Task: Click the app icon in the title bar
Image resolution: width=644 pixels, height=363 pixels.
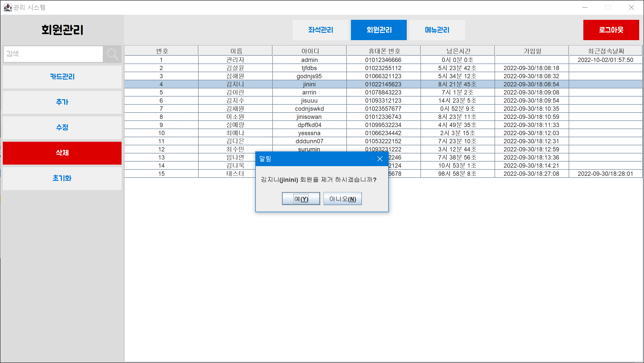Action: (8, 7)
